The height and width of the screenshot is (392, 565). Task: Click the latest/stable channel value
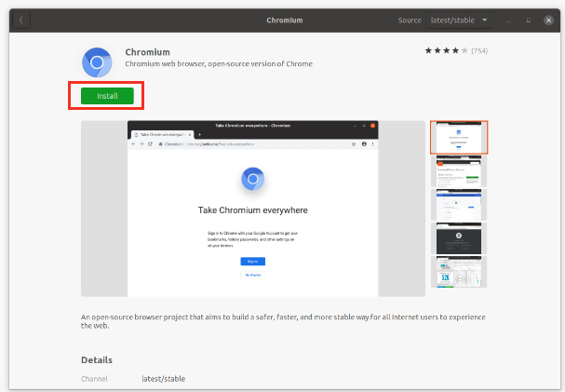(163, 379)
